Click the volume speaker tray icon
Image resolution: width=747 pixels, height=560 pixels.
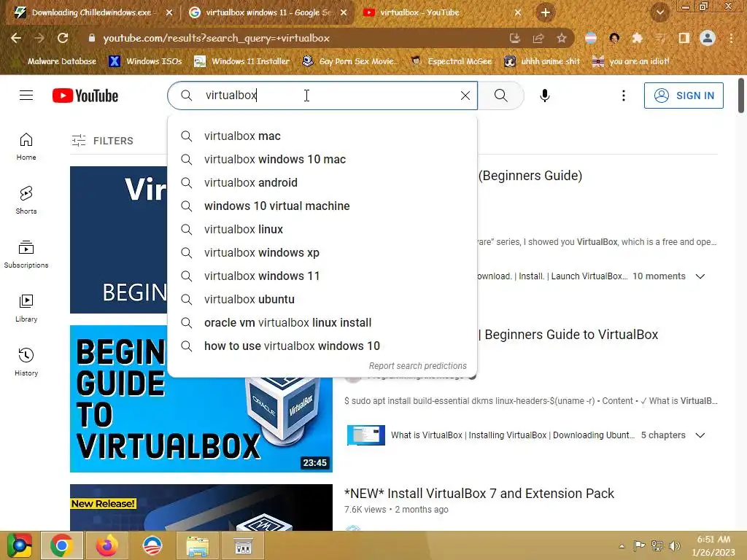tap(674, 545)
